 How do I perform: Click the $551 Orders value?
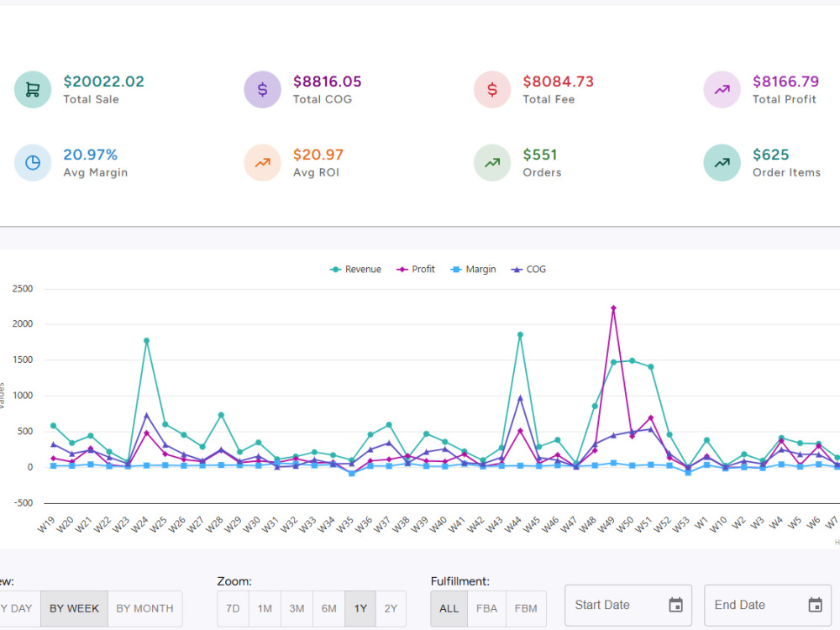click(540, 155)
